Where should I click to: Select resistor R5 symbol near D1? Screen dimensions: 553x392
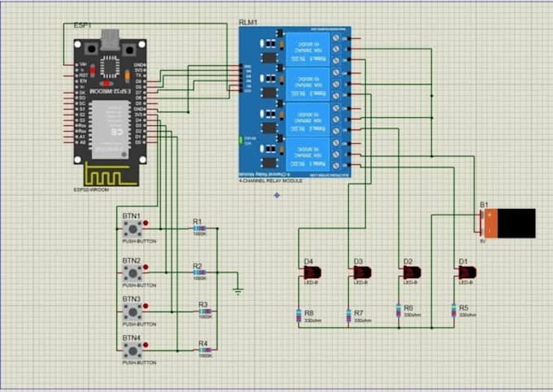[x=454, y=311]
